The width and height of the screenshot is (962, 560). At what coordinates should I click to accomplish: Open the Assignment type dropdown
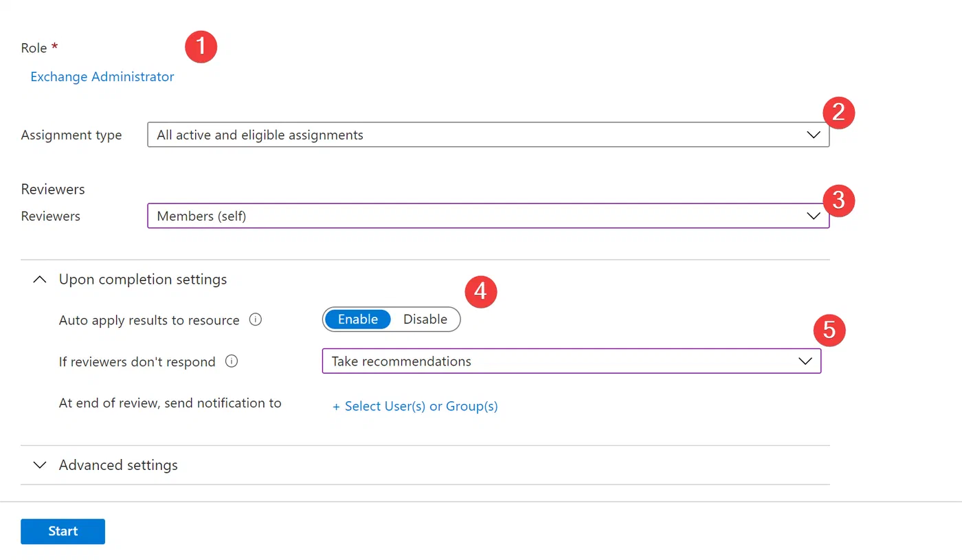489,135
